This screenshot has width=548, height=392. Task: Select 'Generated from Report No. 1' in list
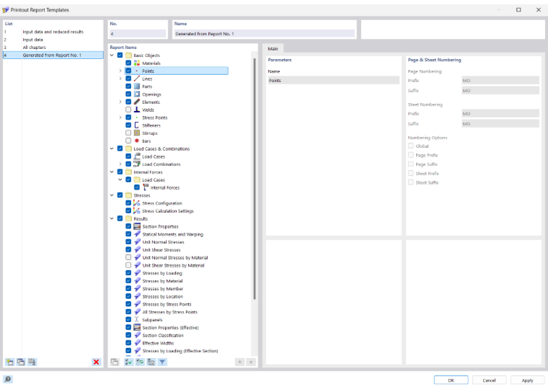click(53, 55)
